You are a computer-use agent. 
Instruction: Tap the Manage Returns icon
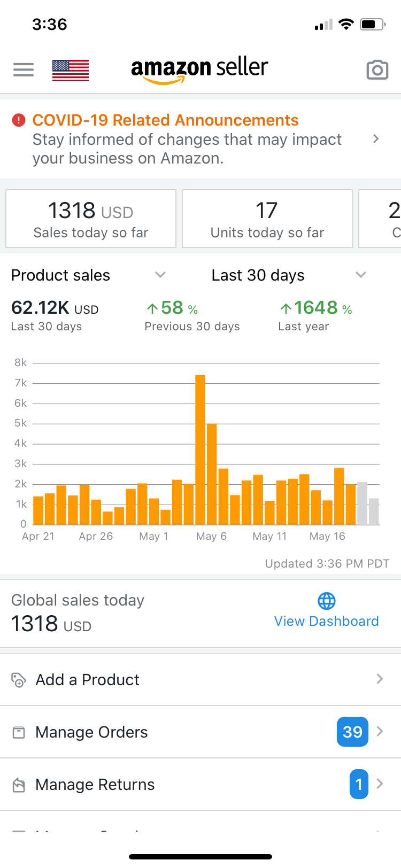19,785
